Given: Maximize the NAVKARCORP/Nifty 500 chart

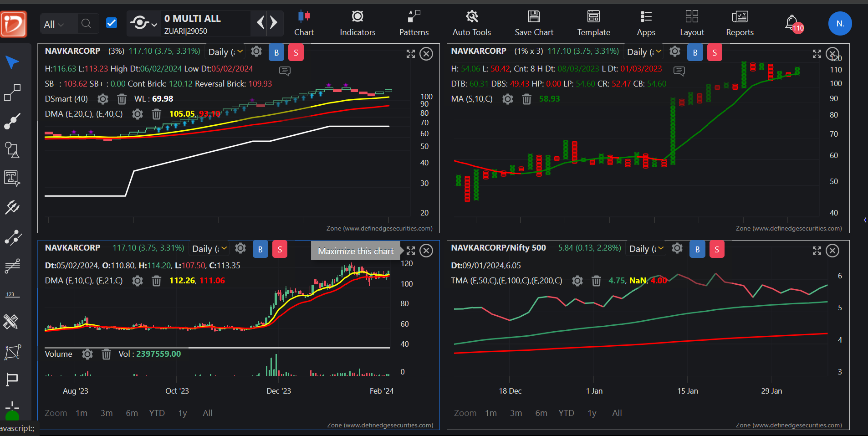Looking at the screenshot, I should (817, 251).
